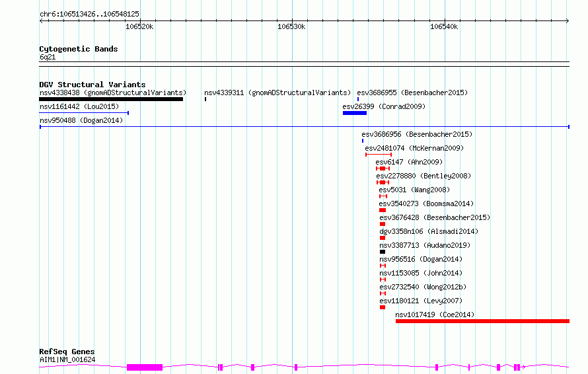Open the nsv4338438 (gnomADStructuralVariants) label
The width and height of the screenshot is (588, 374).
coord(113,93)
